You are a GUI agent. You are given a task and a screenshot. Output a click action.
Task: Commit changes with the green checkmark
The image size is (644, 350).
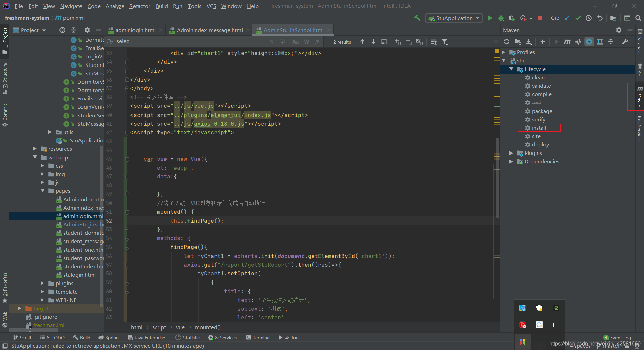578,18
